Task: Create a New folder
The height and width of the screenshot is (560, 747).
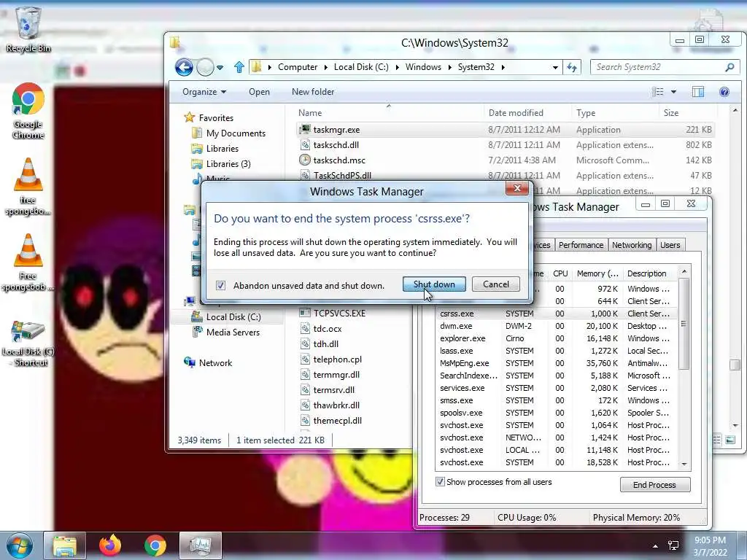Action: (x=313, y=91)
